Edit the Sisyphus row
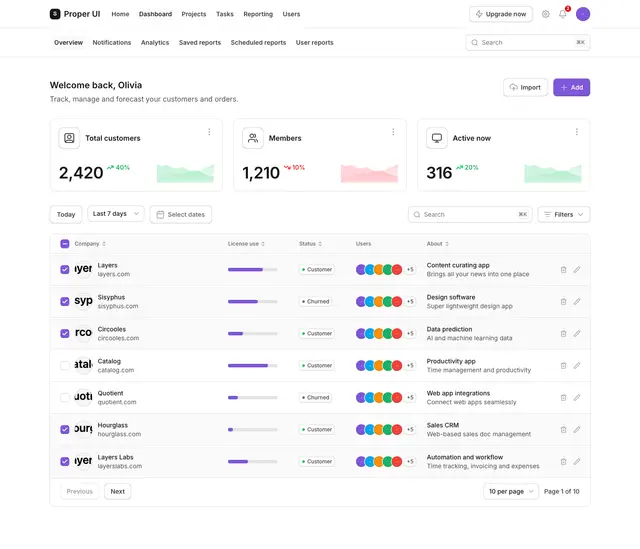This screenshot has width=640, height=549. [x=576, y=301]
